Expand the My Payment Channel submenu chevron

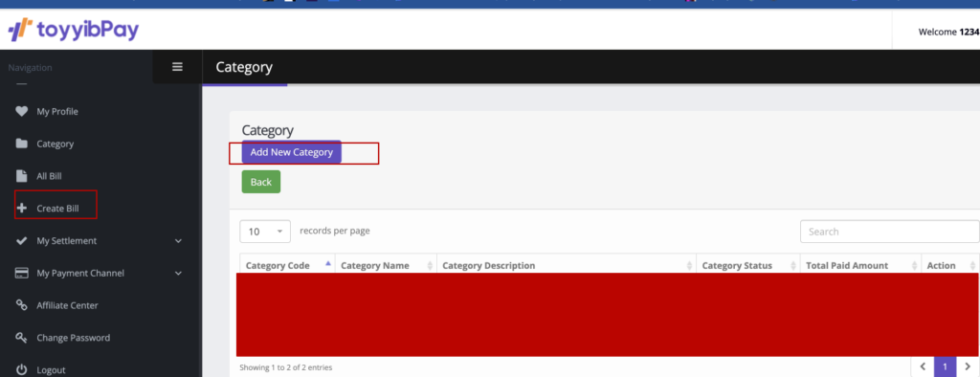178,274
